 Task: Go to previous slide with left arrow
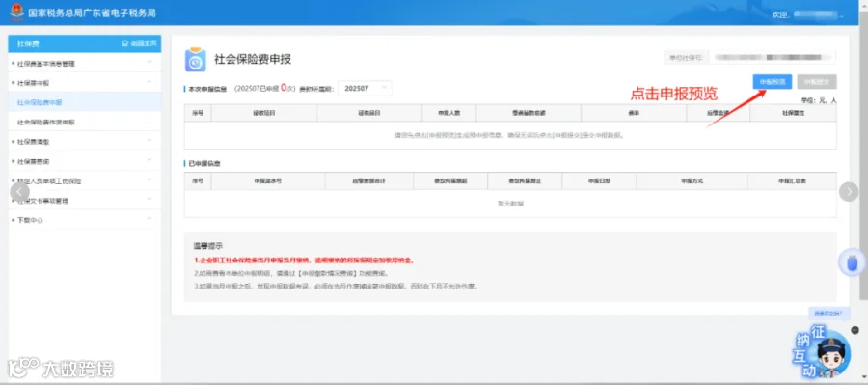point(19,191)
